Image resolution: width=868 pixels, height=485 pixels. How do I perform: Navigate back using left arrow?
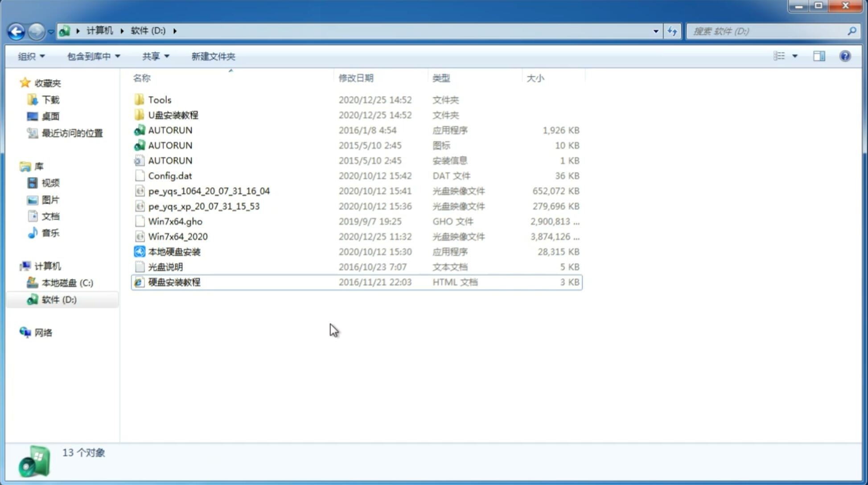coord(16,30)
